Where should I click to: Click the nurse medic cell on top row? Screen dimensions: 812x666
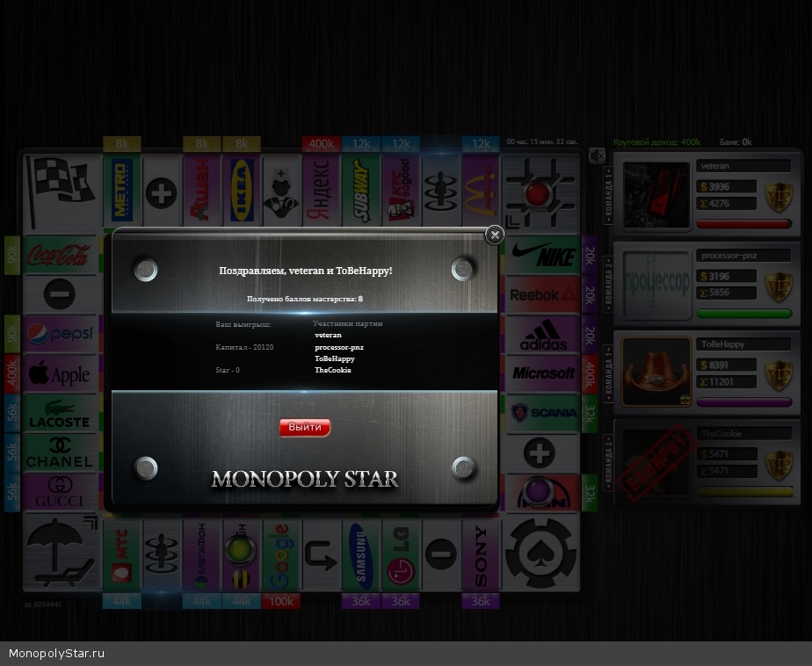281,191
